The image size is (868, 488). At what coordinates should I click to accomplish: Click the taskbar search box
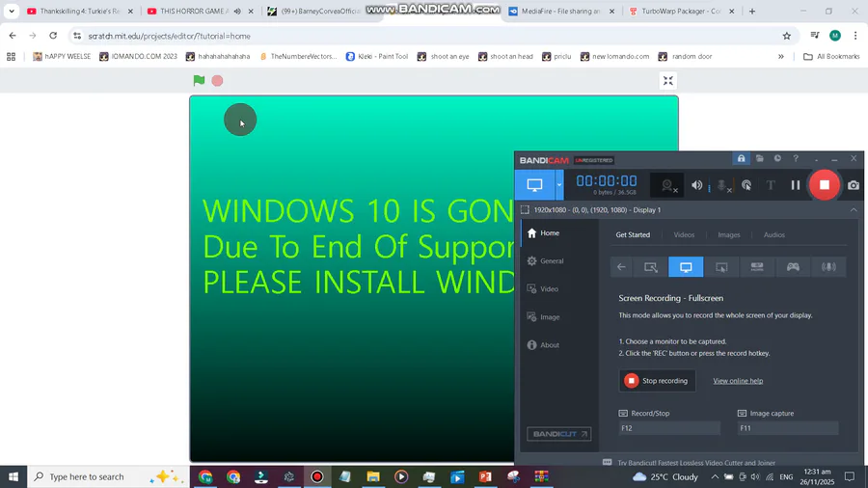pos(108,476)
